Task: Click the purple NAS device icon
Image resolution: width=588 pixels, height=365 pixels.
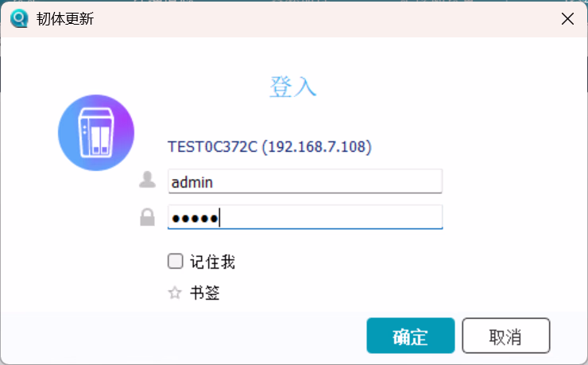Action: (96, 133)
